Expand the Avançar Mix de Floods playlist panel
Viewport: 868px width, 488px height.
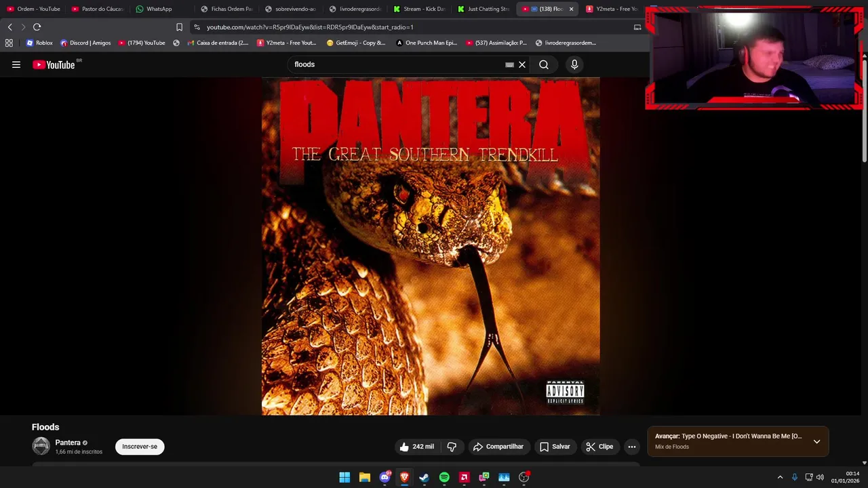(x=816, y=441)
